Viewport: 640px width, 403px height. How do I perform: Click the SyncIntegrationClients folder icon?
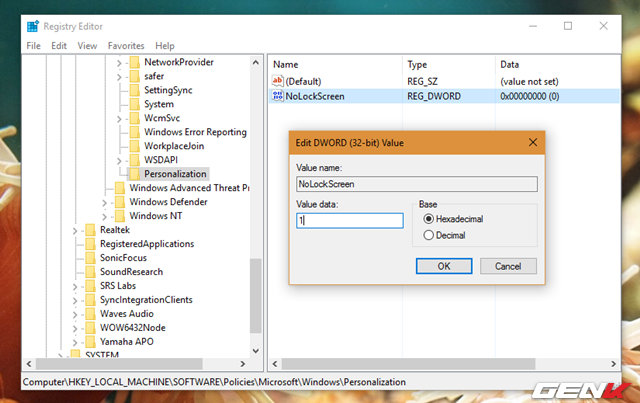coord(91,300)
